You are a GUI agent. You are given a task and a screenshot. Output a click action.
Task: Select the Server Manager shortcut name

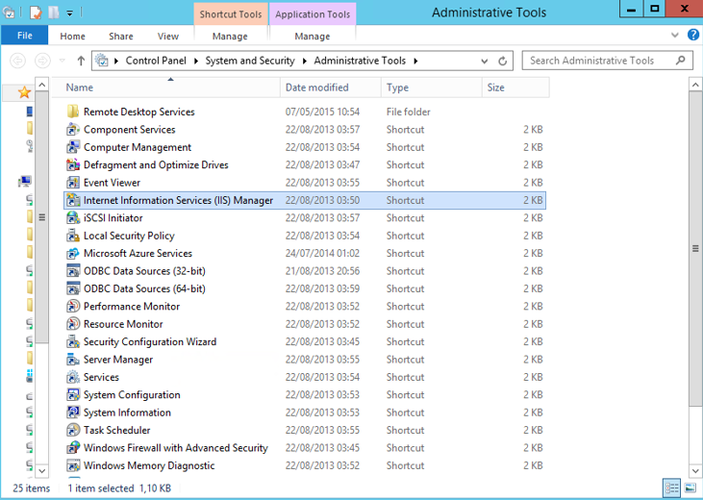[x=118, y=360]
